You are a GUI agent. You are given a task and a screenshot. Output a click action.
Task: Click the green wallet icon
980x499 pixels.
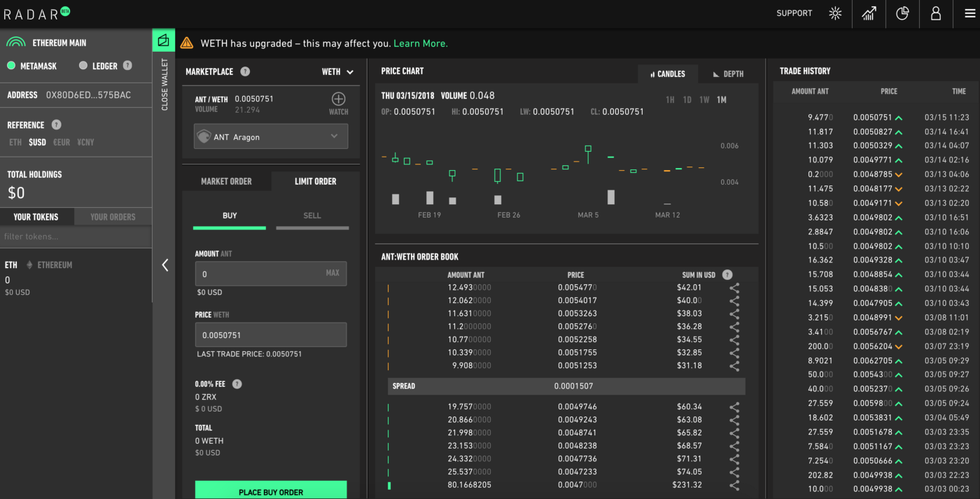[x=163, y=41]
